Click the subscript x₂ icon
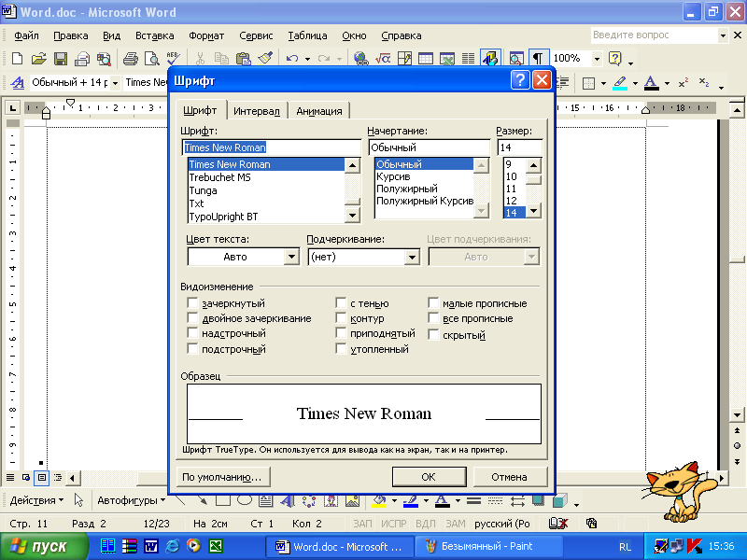The height and width of the screenshot is (560, 747). coord(704,83)
